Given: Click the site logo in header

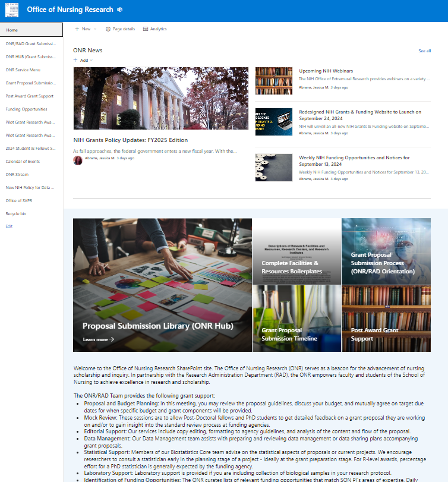Looking at the screenshot, I should click(x=12, y=10).
